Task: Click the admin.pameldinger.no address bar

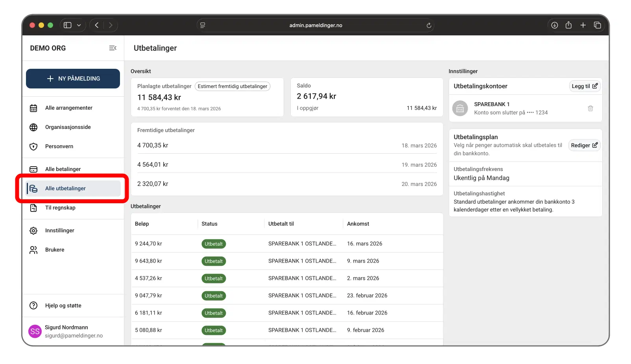Action: [315, 26]
